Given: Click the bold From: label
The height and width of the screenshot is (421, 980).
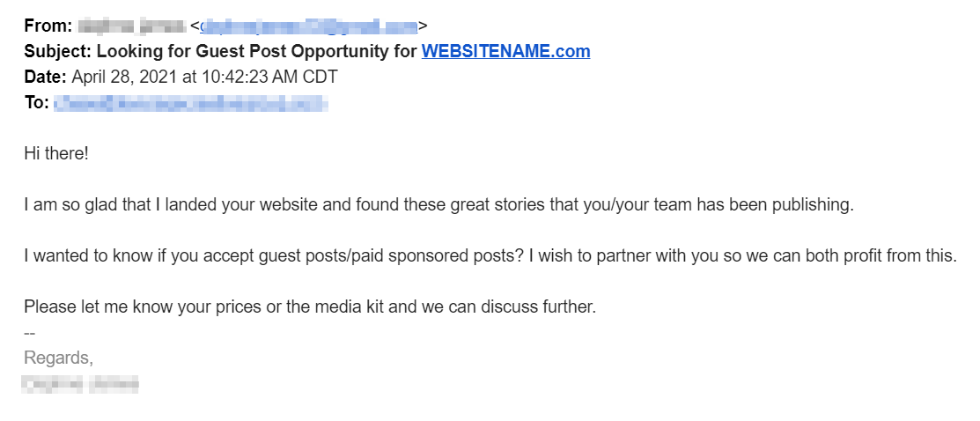Looking at the screenshot, I should [48, 26].
